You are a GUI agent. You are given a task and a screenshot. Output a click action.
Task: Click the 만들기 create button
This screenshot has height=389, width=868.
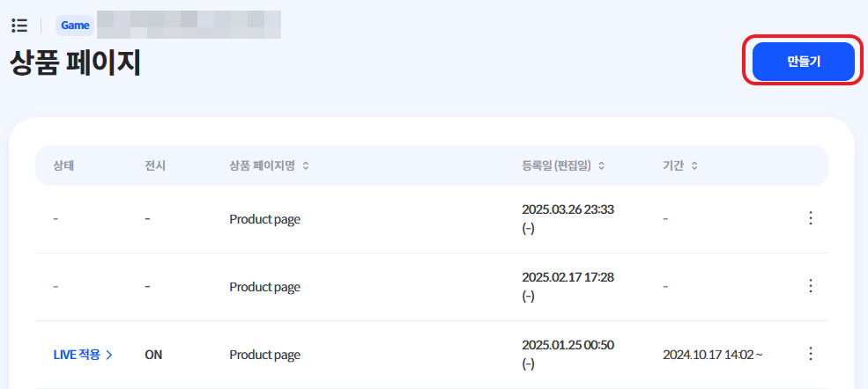coord(804,62)
